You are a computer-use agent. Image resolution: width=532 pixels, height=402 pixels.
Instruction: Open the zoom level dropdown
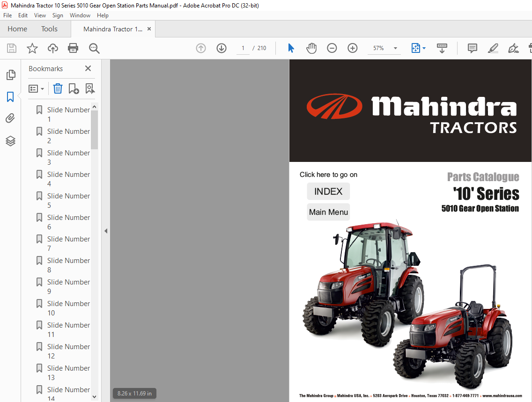pyautogui.click(x=395, y=48)
